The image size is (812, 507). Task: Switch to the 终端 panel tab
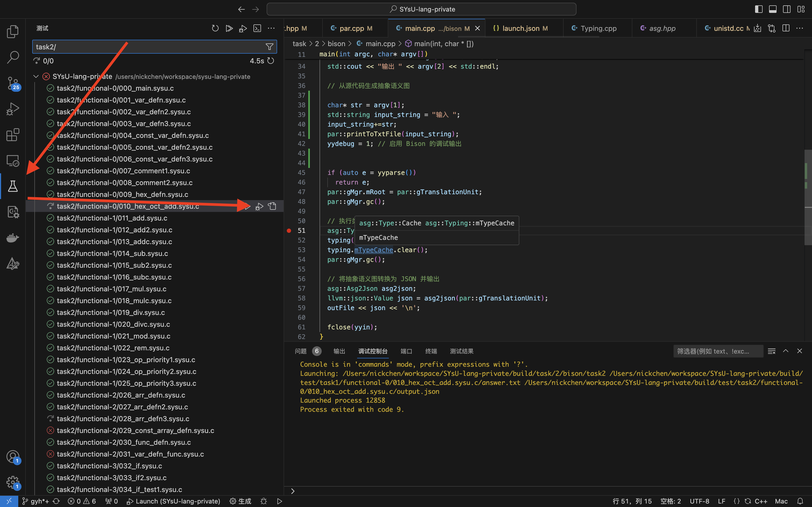point(431,351)
